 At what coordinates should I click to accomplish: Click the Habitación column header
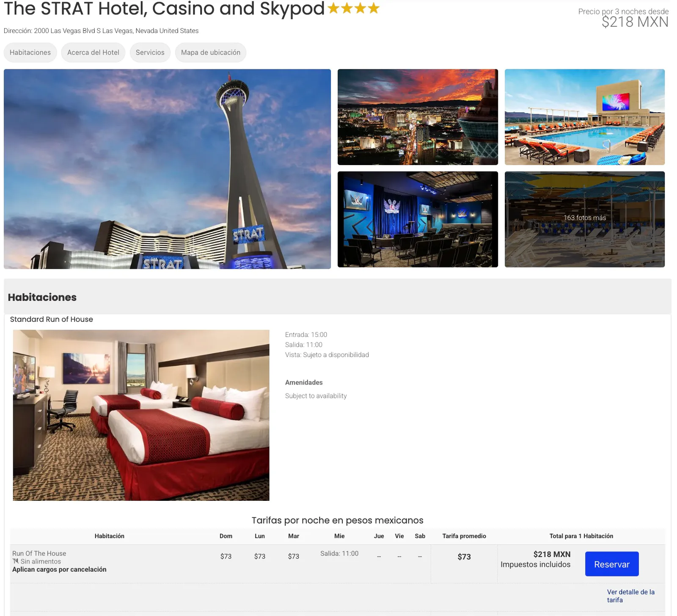[110, 536]
